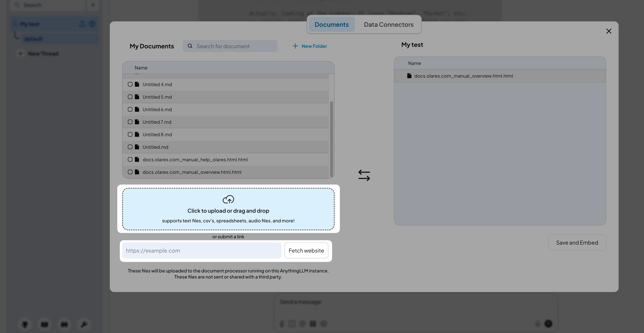This screenshot has width=644, height=333.
Task: Open settings gear on the My test workspace
Action: 92,24
